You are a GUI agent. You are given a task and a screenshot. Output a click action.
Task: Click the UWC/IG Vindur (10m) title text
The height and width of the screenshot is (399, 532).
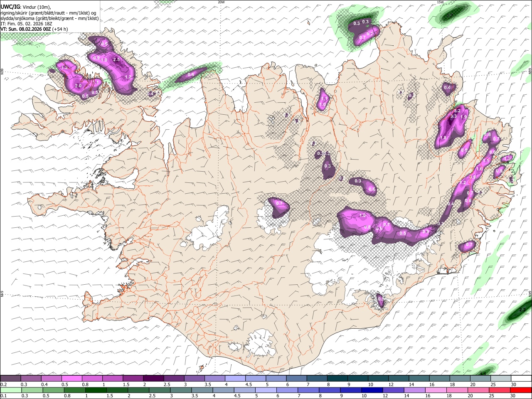pos(26,7)
